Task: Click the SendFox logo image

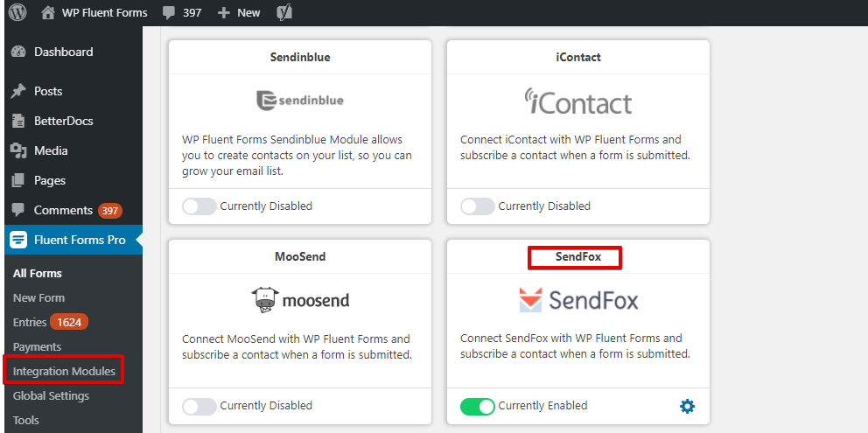Action: click(578, 300)
